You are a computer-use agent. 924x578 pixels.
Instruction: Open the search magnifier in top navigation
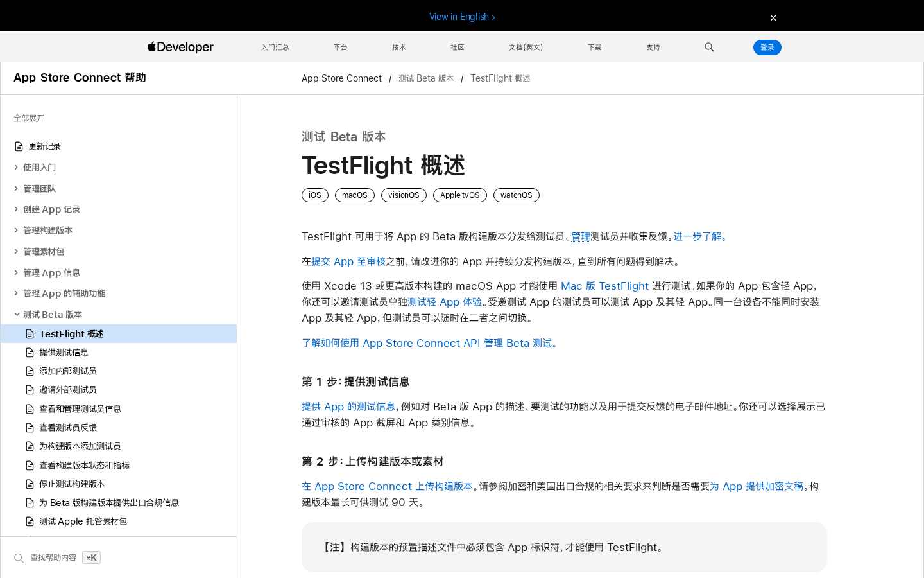(709, 47)
